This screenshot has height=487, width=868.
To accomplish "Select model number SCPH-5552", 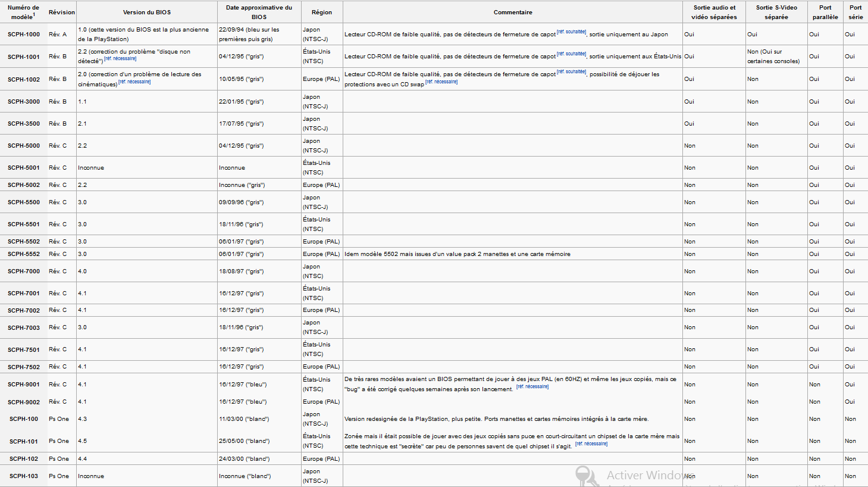I will point(24,254).
